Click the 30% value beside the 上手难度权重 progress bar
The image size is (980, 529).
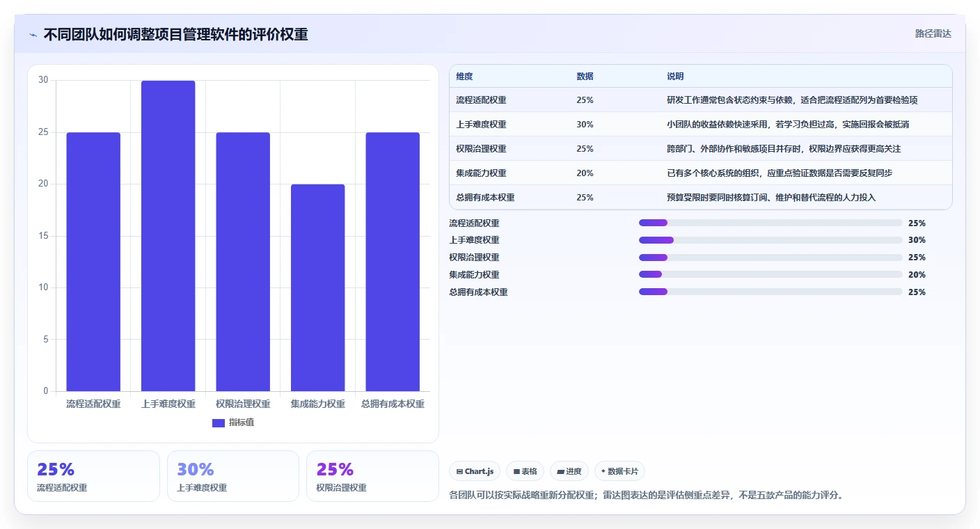tap(917, 240)
